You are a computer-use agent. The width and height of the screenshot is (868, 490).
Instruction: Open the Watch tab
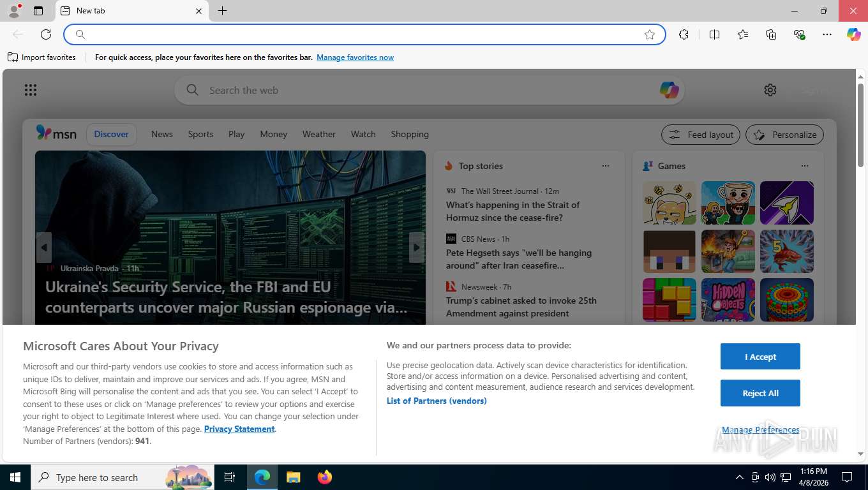click(x=363, y=134)
